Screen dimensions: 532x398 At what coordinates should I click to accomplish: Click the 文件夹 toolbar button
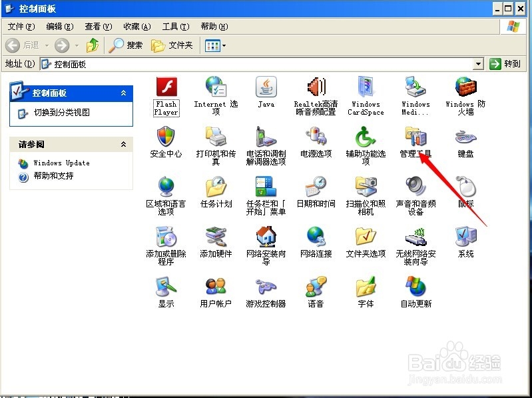pyautogui.click(x=172, y=45)
